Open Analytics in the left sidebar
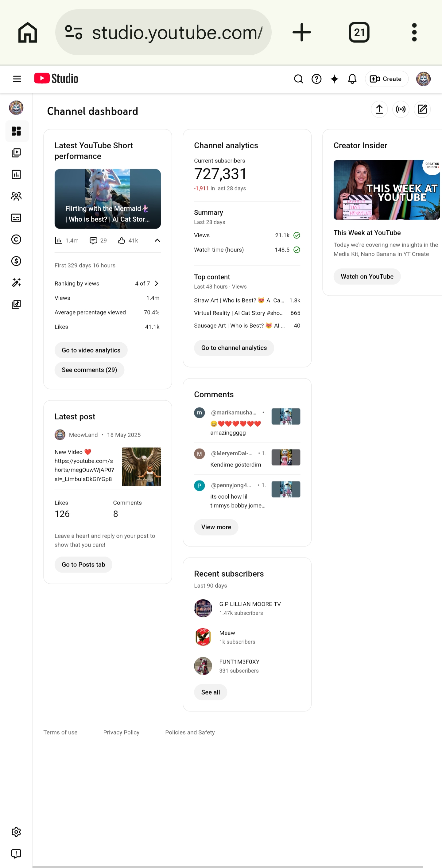The height and width of the screenshot is (868, 442). click(16, 174)
